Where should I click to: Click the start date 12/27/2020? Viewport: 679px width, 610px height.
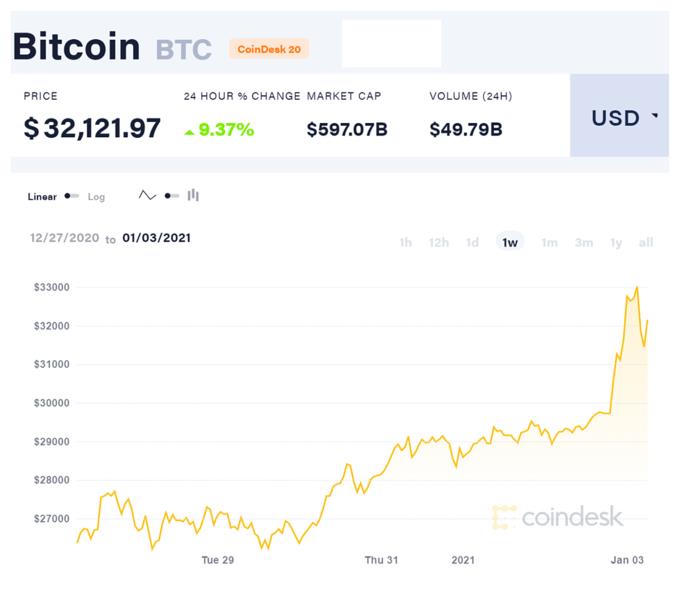[x=64, y=238]
